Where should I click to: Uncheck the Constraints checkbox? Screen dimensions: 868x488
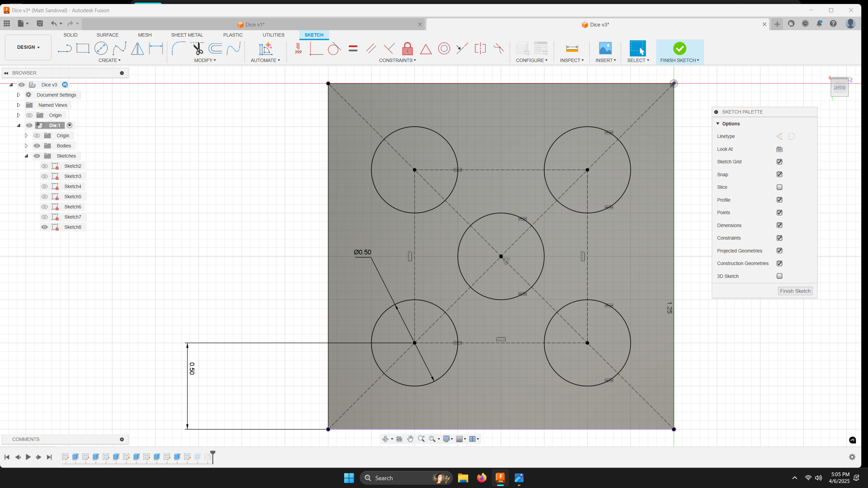pyautogui.click(x=780, y=238)
